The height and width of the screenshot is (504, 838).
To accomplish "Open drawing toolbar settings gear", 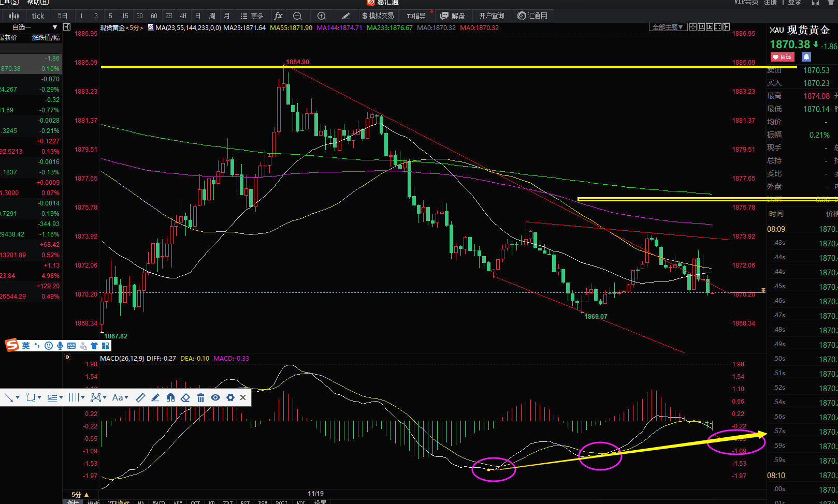I will pyautogui.click(x=230, y=397).
